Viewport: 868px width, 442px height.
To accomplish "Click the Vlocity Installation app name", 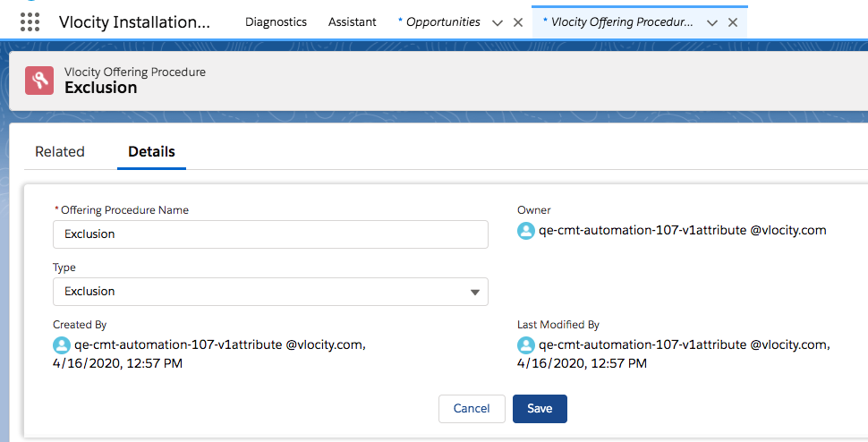I will (x=134, y=22).
